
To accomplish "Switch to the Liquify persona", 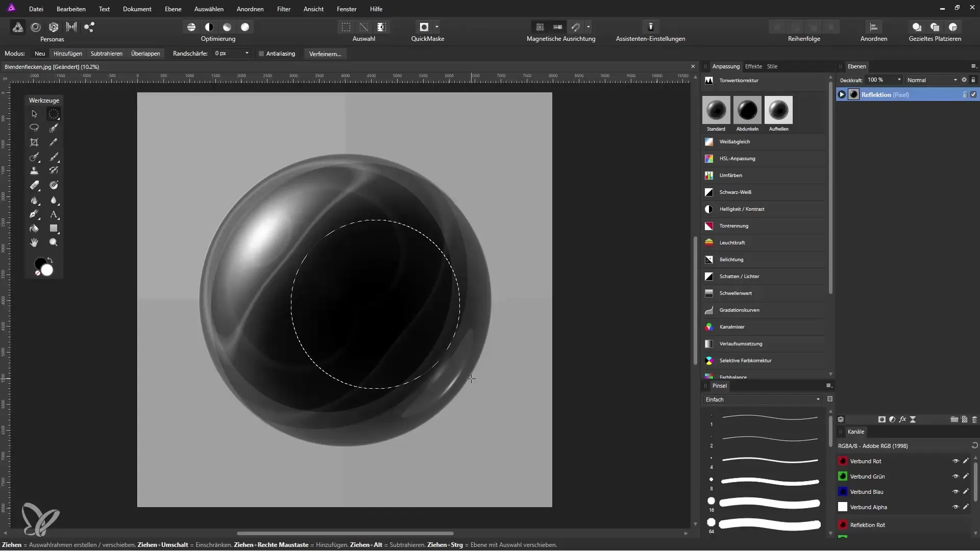I will [x=36, y=27].
